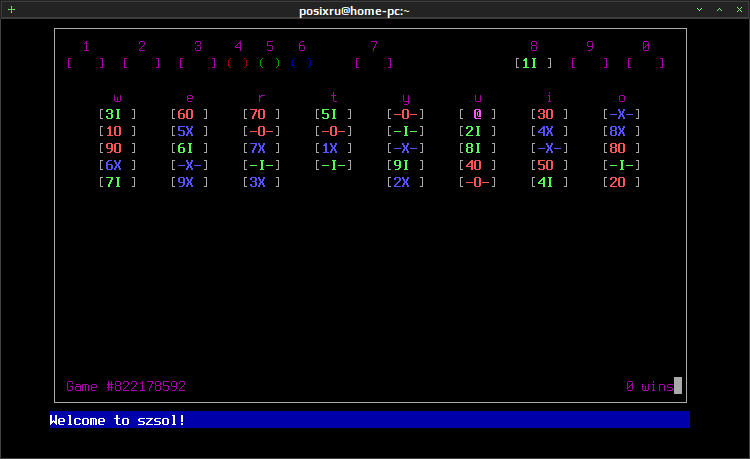Click the empty cell under slot 2
This screenshot has width=750, height=459.
[x=142, y=63]
